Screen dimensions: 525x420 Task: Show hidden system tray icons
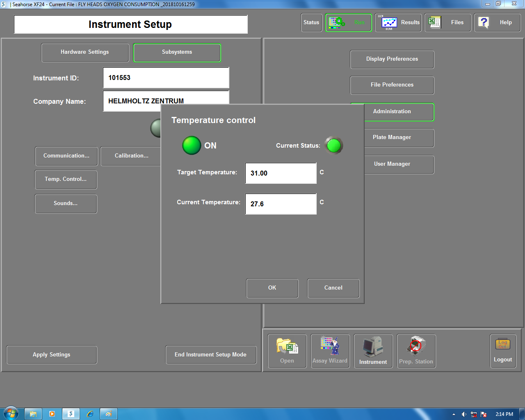coord(454,414)
